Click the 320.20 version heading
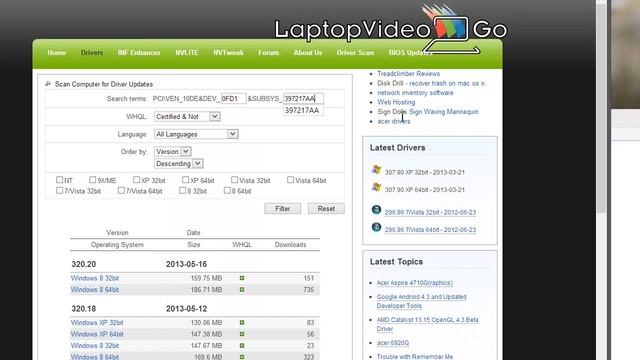Screen dimensions: 640x360 coord(84,264)
